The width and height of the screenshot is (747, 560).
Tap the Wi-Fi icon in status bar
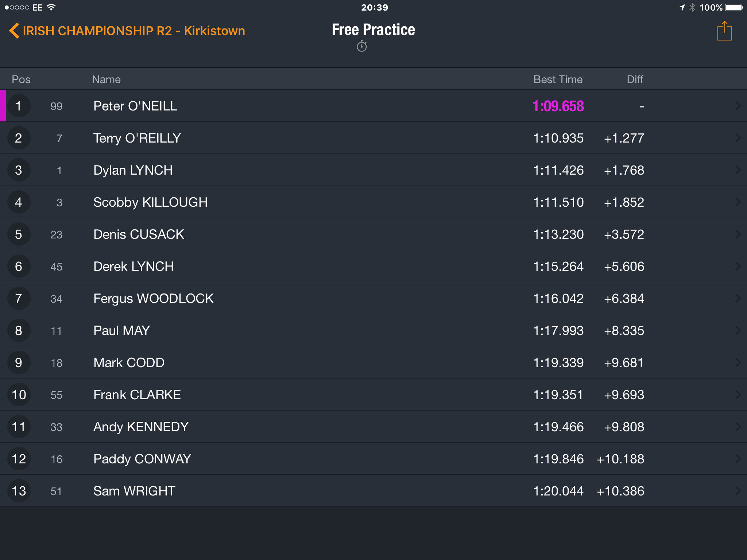point(51,7)
